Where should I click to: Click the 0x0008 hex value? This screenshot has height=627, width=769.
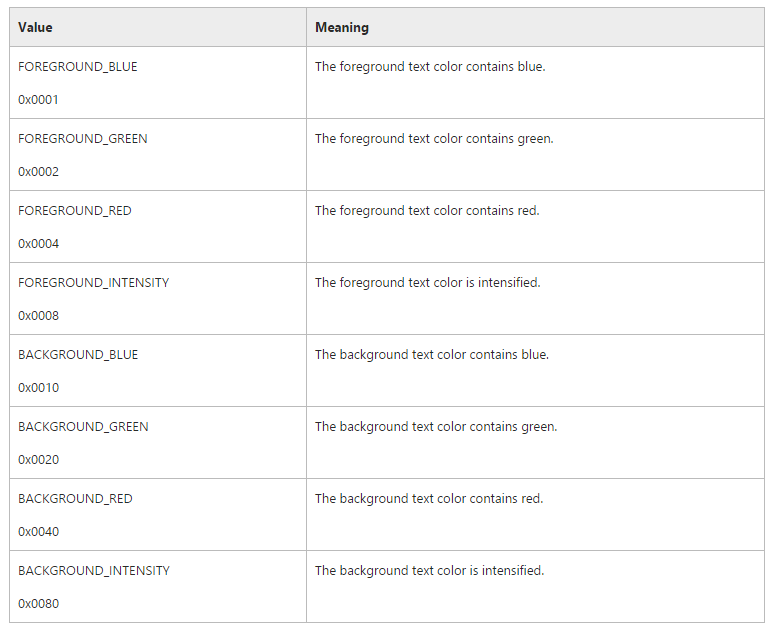[x=38, y=316]
